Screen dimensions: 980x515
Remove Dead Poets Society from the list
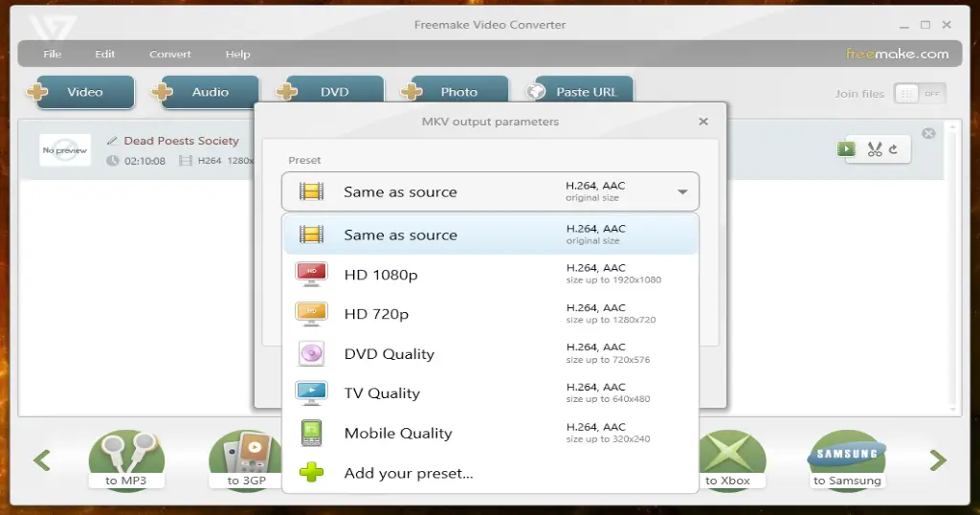coord(928,133)
